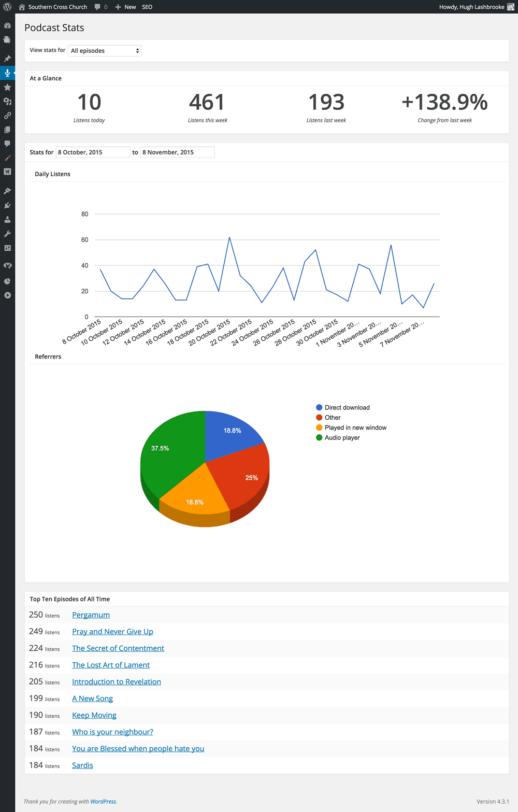Image resolution: width=518 pixels, height=812 pixels.
Task: Click the green Audio player legend swatch
Action: [319, 438]
